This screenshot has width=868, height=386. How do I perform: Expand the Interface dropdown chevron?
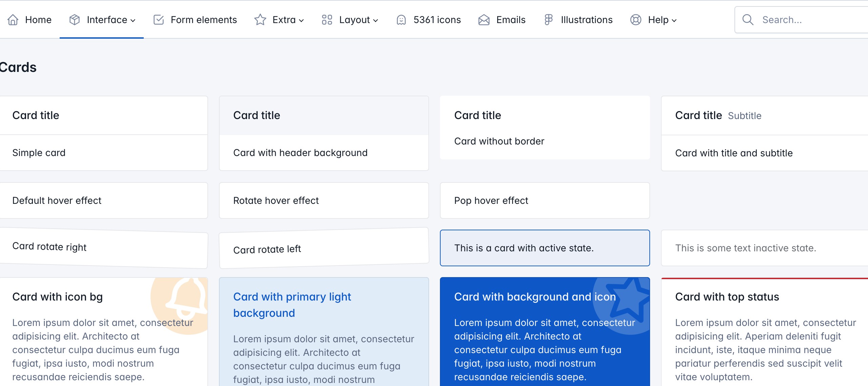pyautogui.click(x=133, y=20)
